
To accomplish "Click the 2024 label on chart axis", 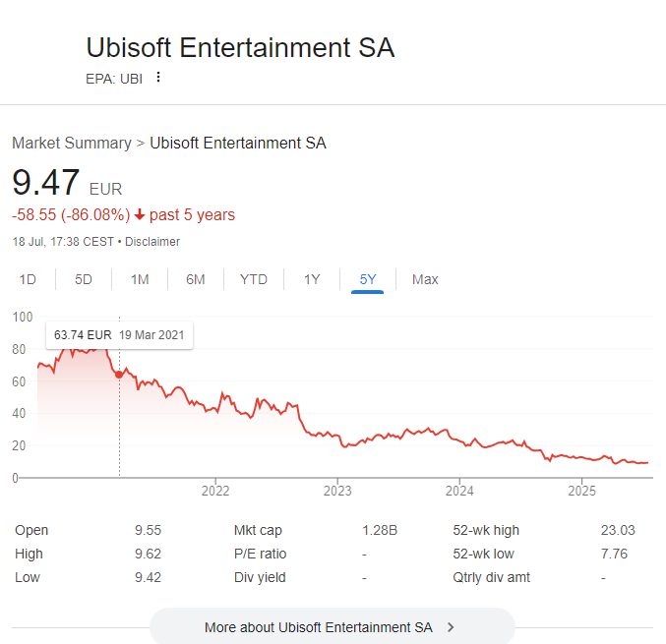I will click(459, 491).
